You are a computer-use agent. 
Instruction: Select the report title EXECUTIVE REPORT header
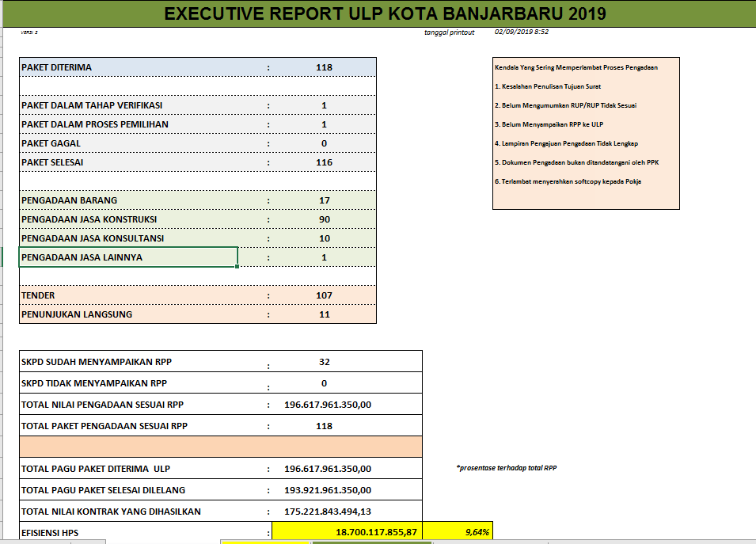click(386, 13)
